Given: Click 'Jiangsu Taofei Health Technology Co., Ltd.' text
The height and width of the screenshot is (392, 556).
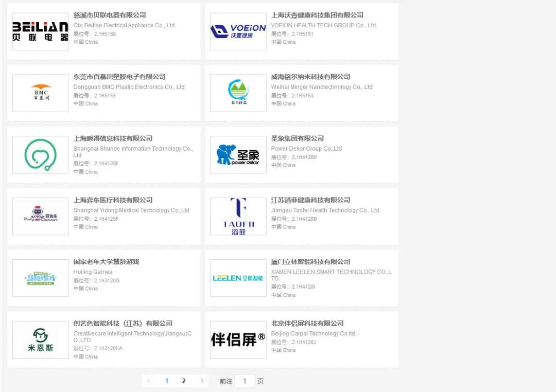Looking at the screenshot, I should (325, 210).
